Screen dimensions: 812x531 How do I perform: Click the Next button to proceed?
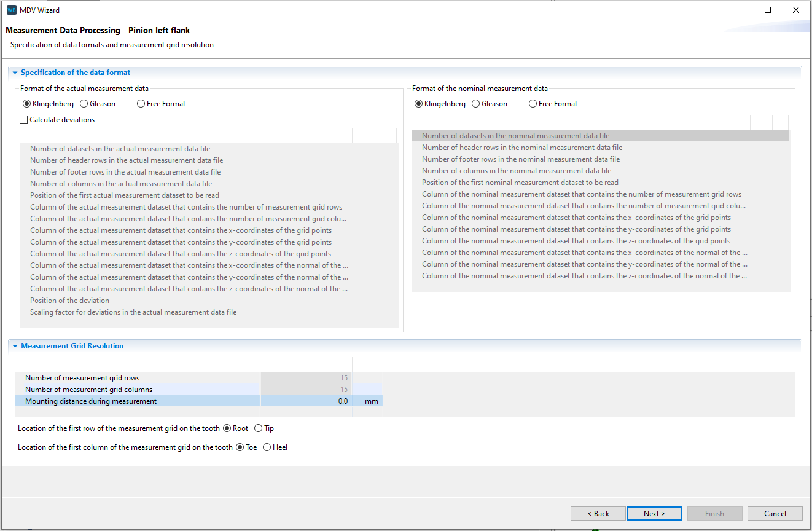tap(654, 513)
